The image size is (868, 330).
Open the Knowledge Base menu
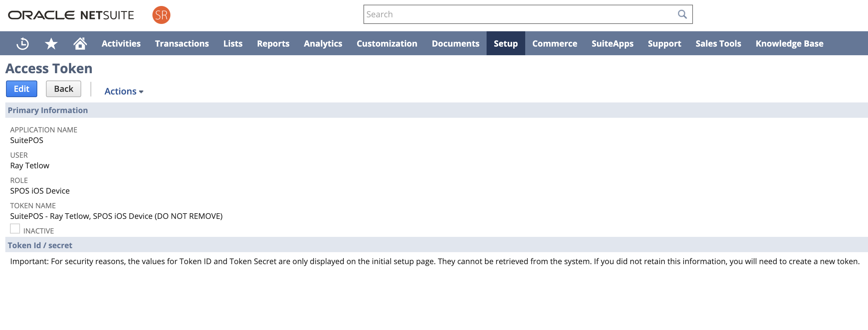click(x=789, y=44)
